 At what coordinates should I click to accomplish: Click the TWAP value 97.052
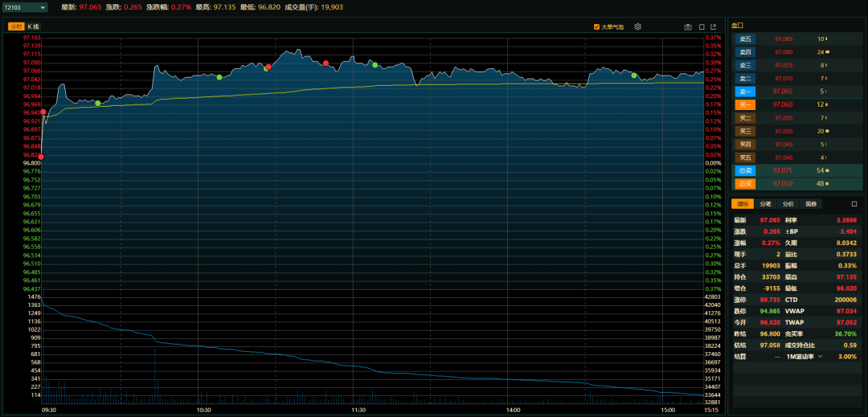click(x=847, y=322)
